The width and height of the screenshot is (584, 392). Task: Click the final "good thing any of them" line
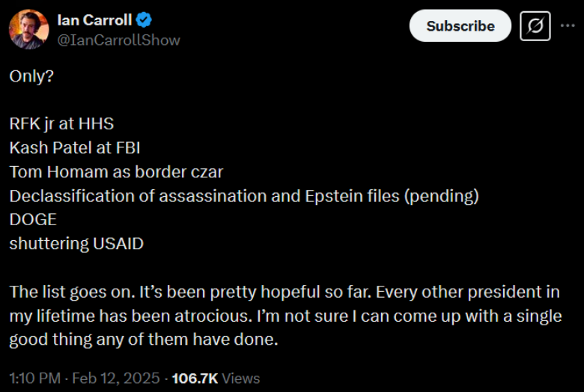click(142, 339)
